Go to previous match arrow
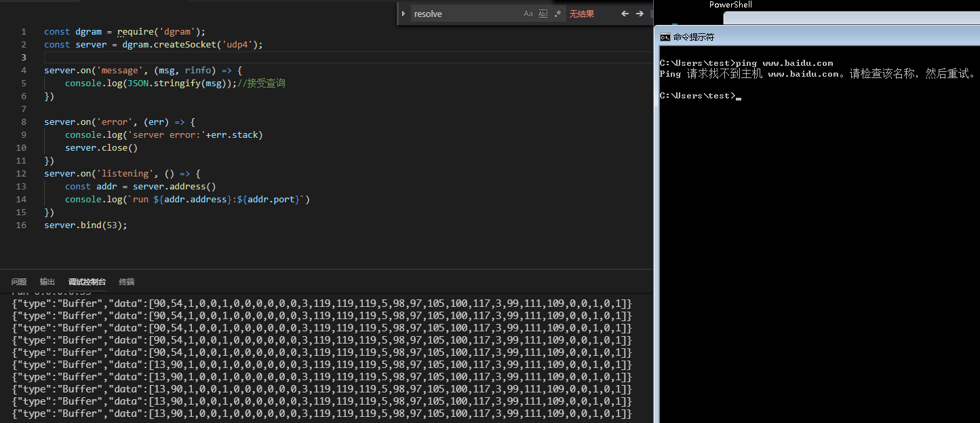The height and width of the screenshot is (423, 980). click(x=625, y=14)
